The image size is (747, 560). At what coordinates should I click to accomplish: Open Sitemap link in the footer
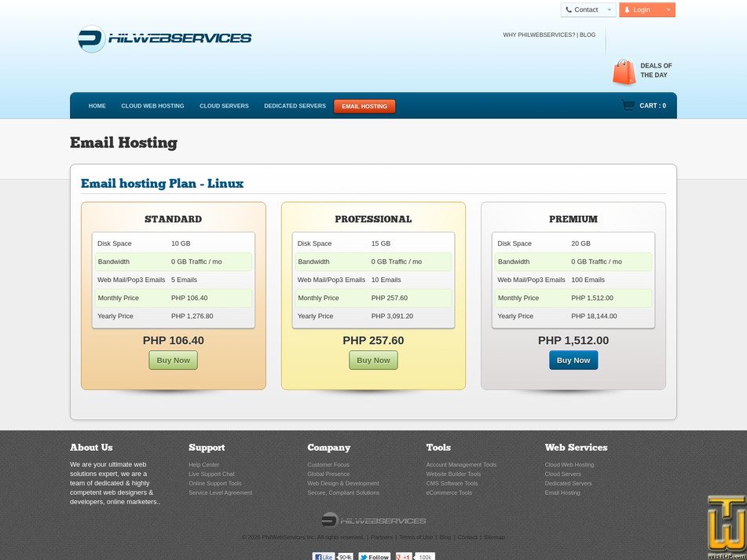(x=494, y=537)
